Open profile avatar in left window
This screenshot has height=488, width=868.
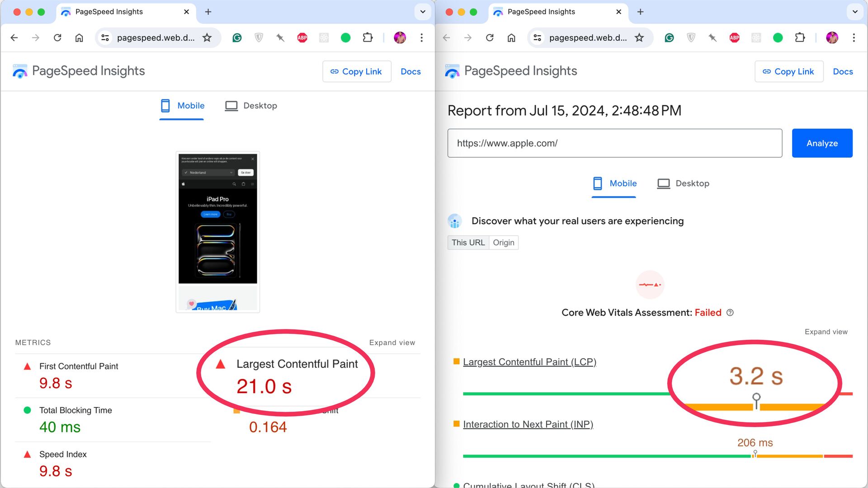(400, 38)
